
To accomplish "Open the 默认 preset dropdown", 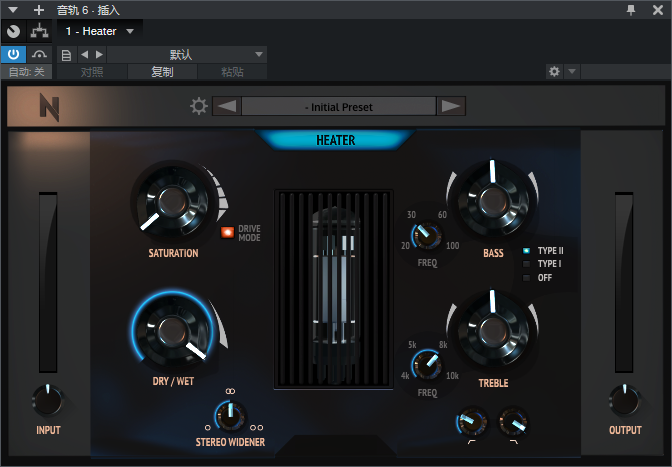I will [x=187, y=55].
